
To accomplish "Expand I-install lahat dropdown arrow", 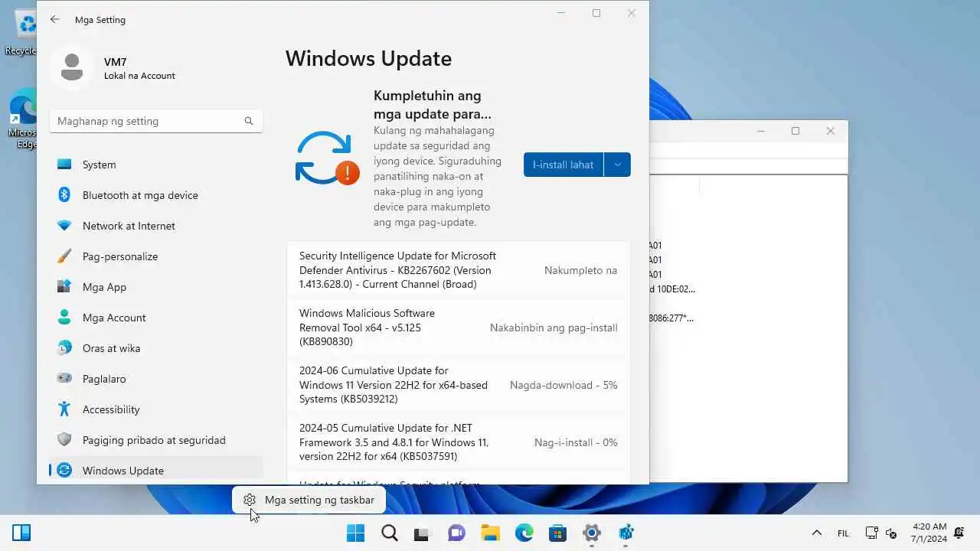I will click(x=617, y=165).
